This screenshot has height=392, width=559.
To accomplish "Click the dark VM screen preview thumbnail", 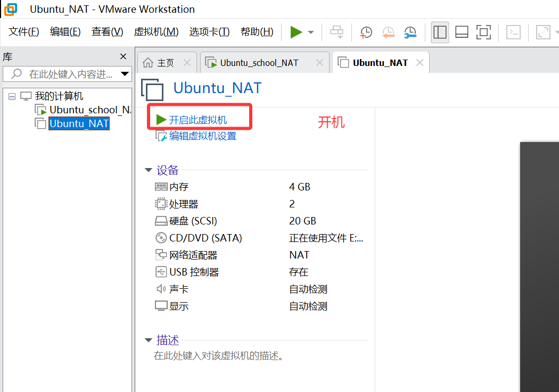I will coord(539,266).
